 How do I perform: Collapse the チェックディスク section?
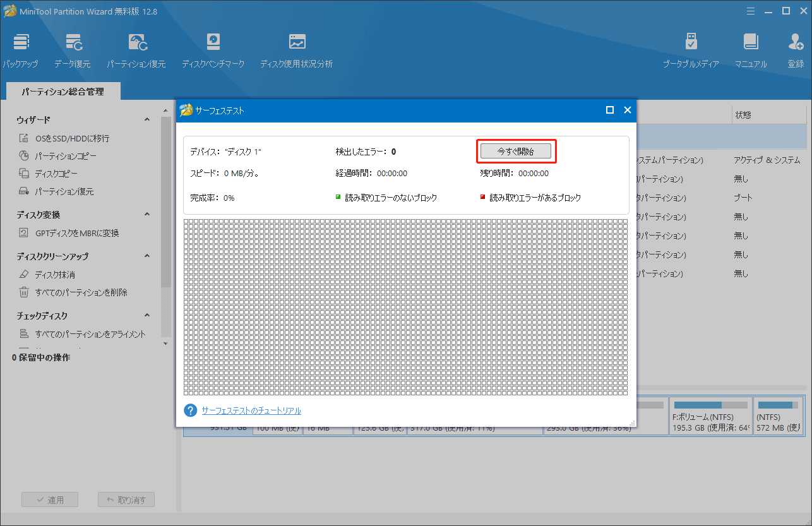point(147,316)
